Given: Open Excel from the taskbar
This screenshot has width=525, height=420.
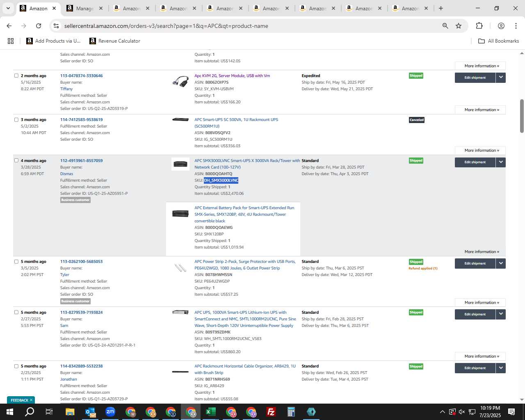Looking at the screenshot, I should pos(210,412).
